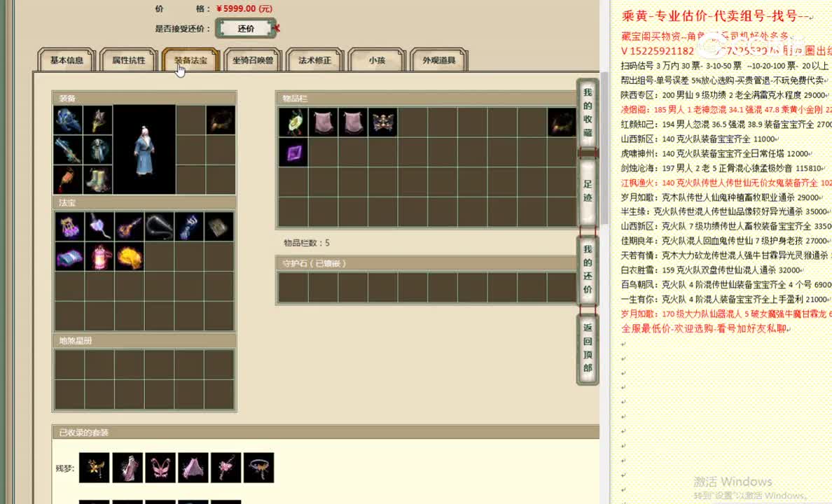View 残梦 set pink butterfly staff icon
This screenshot has width=832, height=504.
click(x=226, y=468)
